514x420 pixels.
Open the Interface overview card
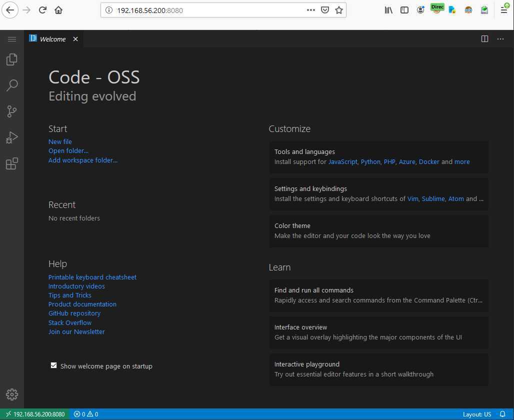(378, 332)
